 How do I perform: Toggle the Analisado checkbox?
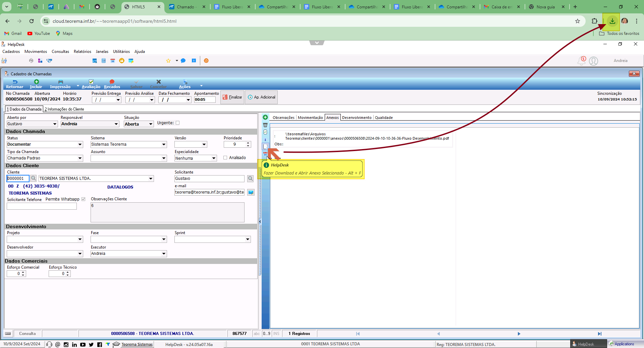pyautogui.click(x=225, y=158)
